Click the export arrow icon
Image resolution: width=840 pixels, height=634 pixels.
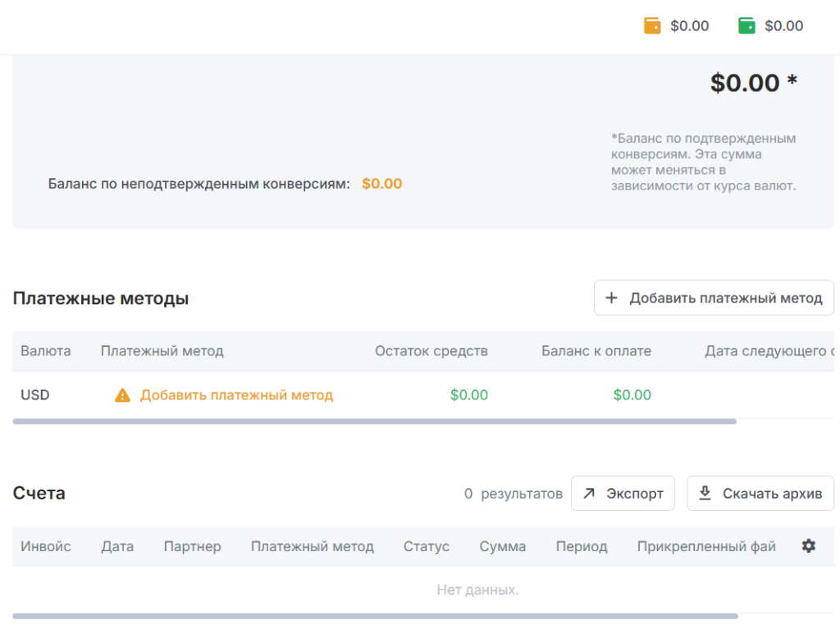[x=589, y=494]
